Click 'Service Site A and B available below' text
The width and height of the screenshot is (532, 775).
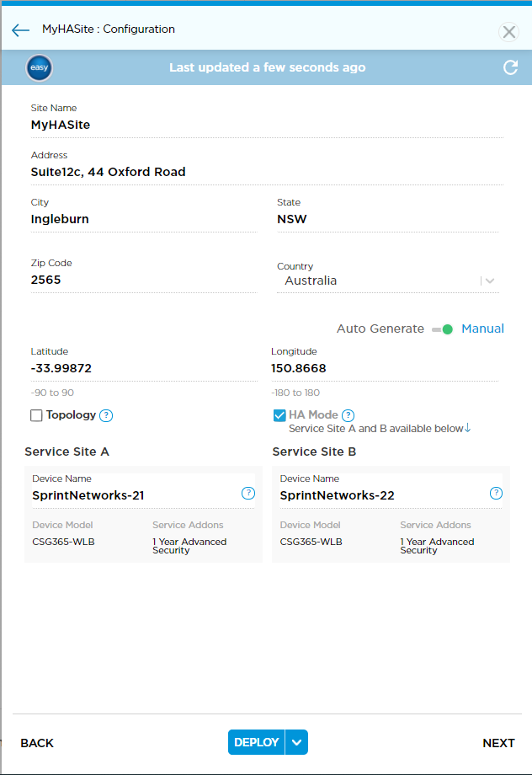(376, 429)
